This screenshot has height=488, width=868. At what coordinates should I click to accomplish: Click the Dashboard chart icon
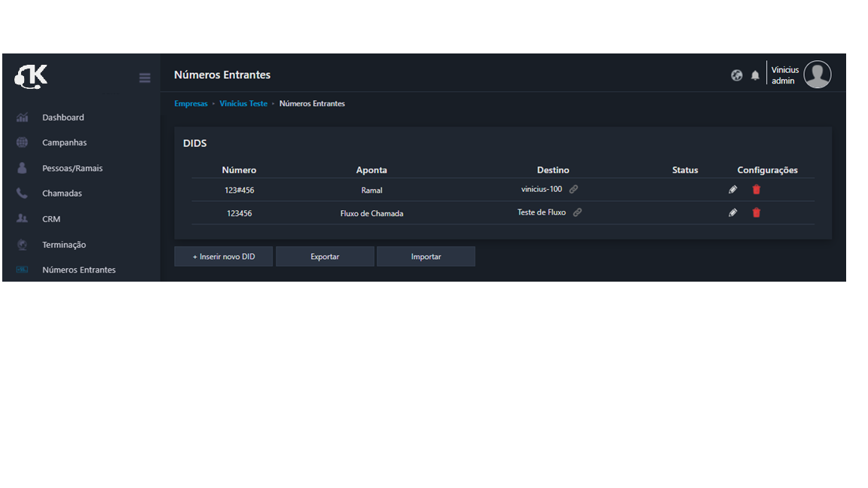point(22,117)
